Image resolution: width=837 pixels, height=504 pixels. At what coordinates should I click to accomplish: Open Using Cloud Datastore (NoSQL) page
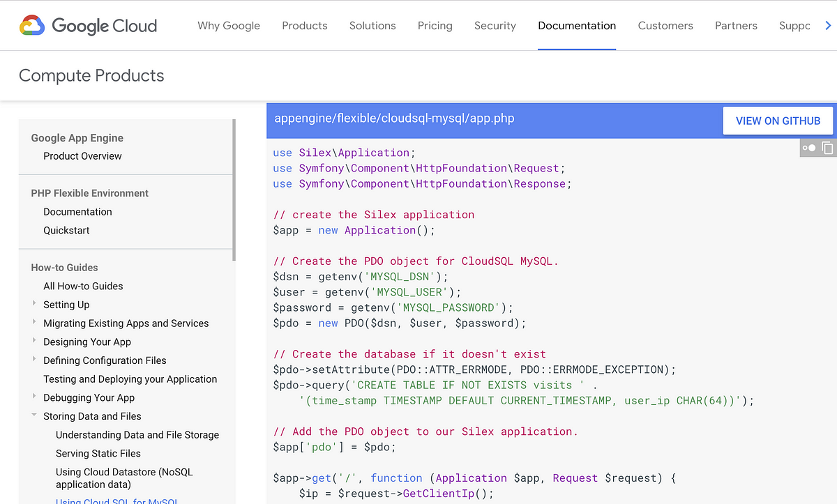pyautogui.click(x=124, y=478)
